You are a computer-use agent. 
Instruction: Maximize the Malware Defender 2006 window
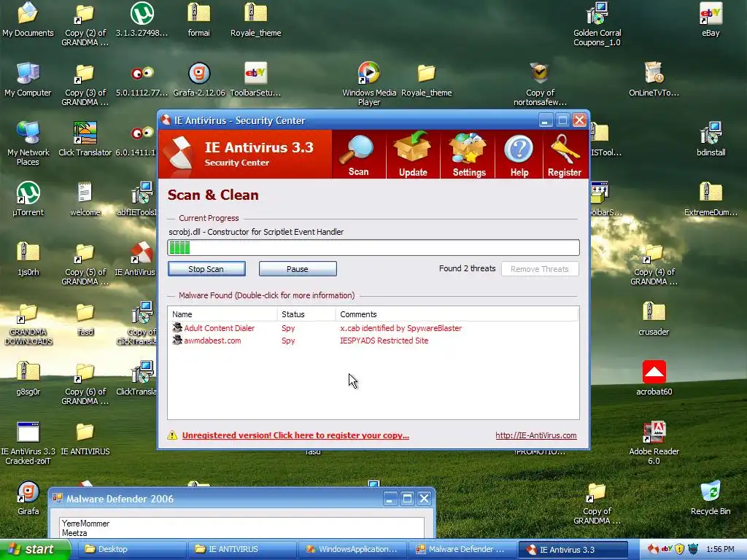tap(407, 499)
